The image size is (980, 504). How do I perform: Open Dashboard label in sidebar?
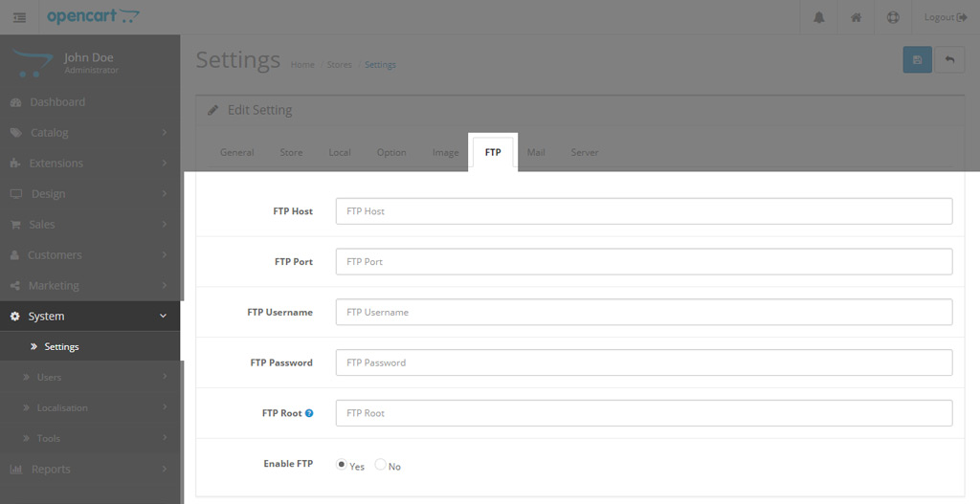pos(57,102)
